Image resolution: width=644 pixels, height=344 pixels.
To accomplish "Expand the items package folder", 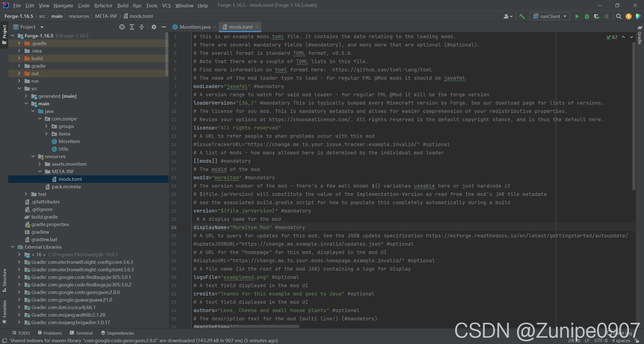I will (46, 134).
